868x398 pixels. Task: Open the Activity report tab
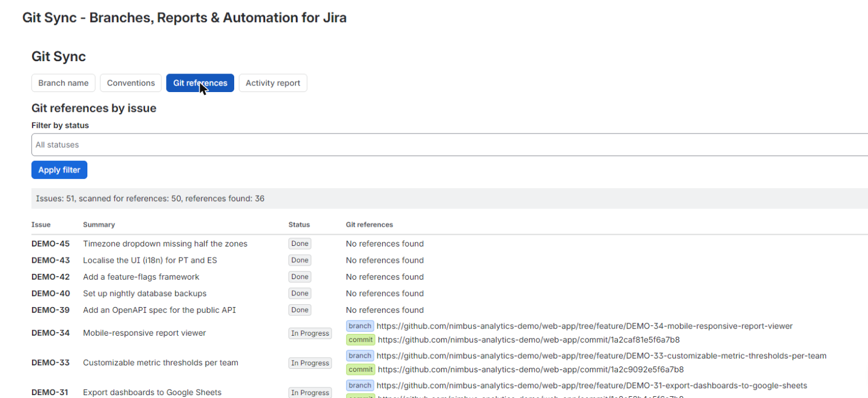click(x=273, y=83)
